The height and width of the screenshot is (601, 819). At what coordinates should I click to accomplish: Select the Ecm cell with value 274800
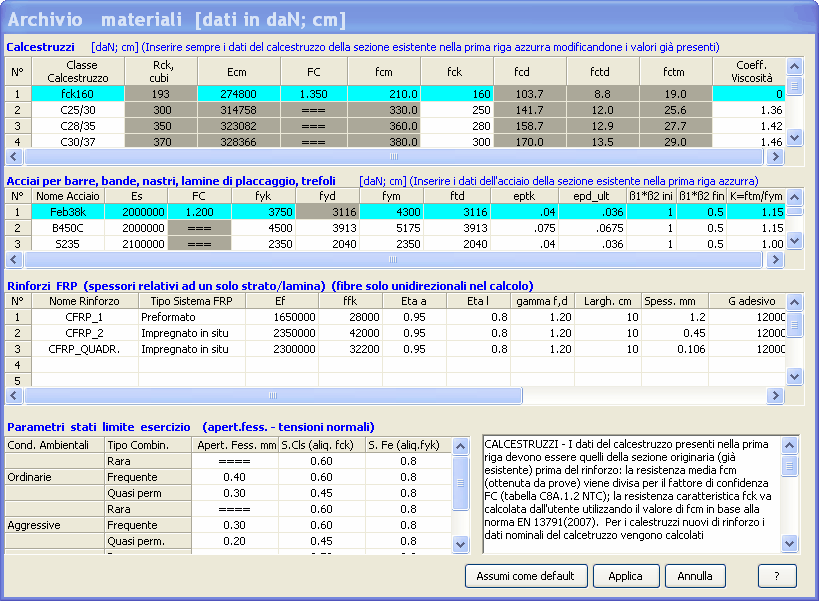tap(239, 94)
